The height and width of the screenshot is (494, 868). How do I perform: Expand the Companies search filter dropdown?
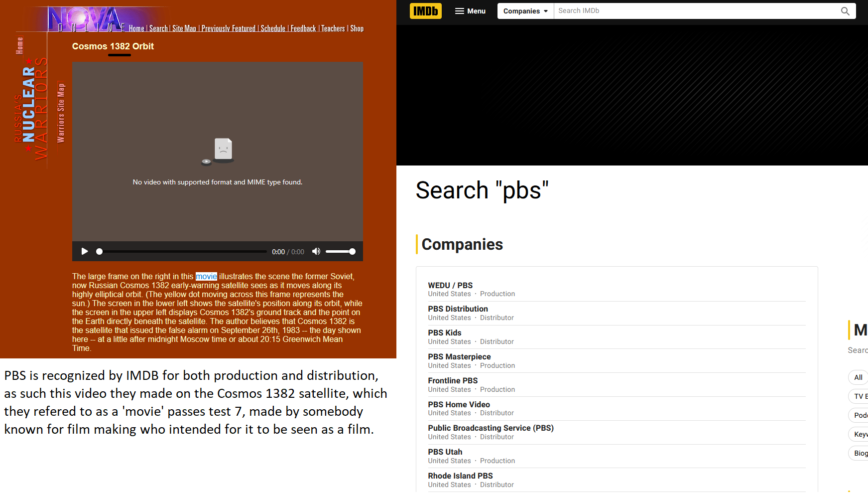coord(525,11)
